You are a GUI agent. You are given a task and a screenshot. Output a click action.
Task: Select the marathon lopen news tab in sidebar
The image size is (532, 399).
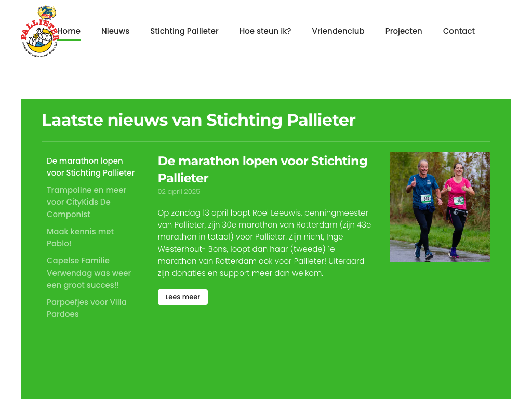click(90, 167)
